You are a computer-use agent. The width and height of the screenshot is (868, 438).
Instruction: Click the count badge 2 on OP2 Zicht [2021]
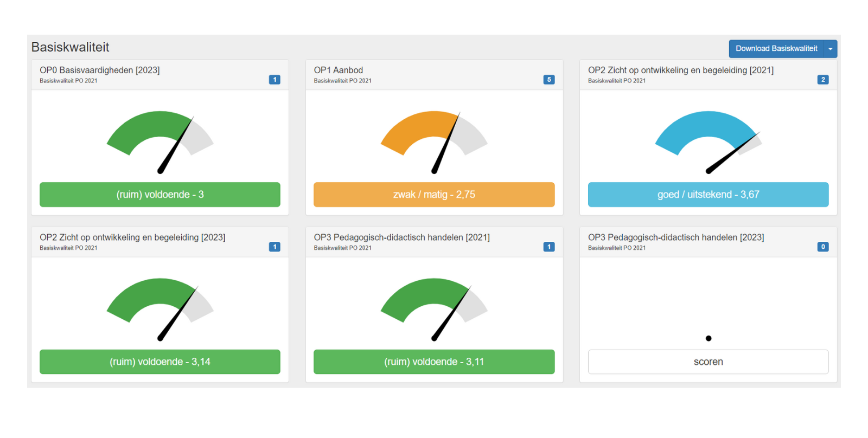click(822, 80)
